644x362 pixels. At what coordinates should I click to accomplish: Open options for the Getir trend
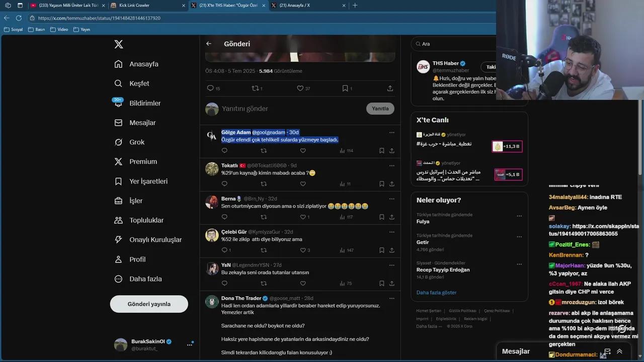519,237
